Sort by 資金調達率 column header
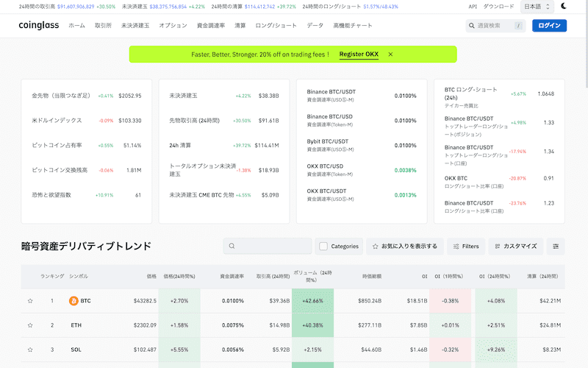588x368 pixels. tap(232, 277)
